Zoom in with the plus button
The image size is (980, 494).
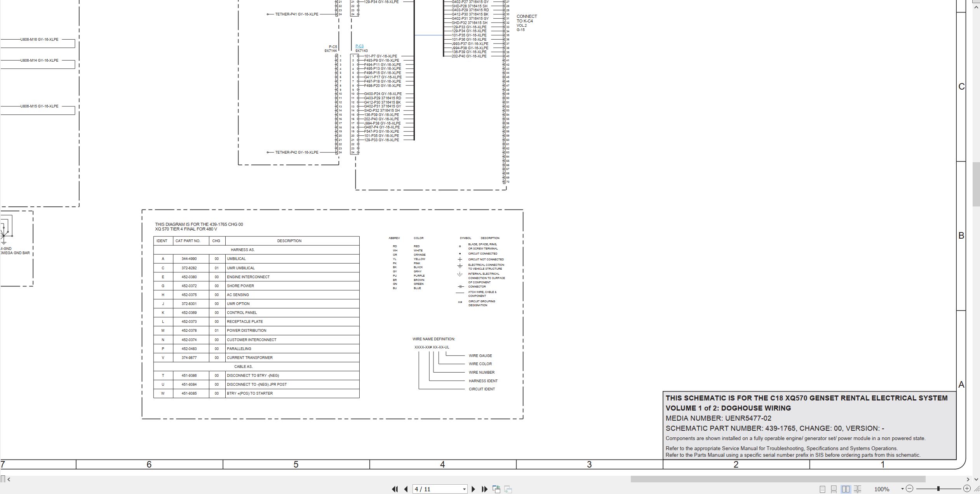coord(967,489)
